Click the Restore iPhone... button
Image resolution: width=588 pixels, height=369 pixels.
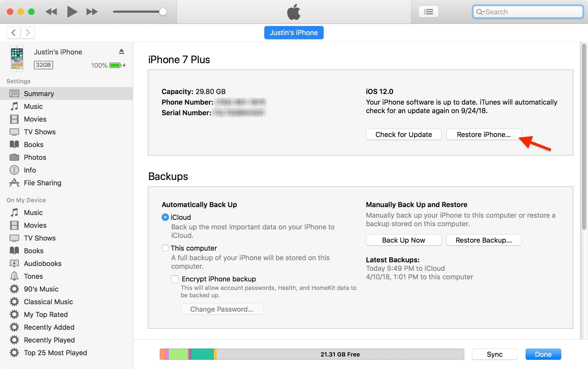tap(483, 135)
